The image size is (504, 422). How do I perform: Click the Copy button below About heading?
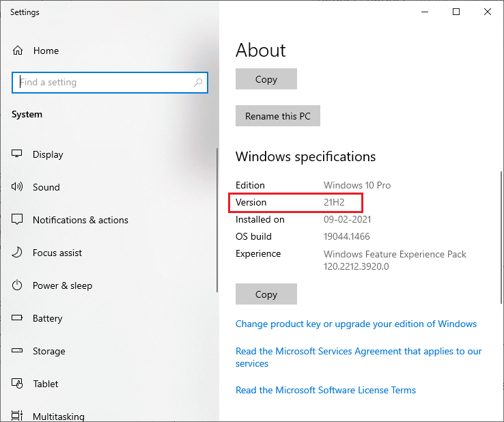point(266,79)
